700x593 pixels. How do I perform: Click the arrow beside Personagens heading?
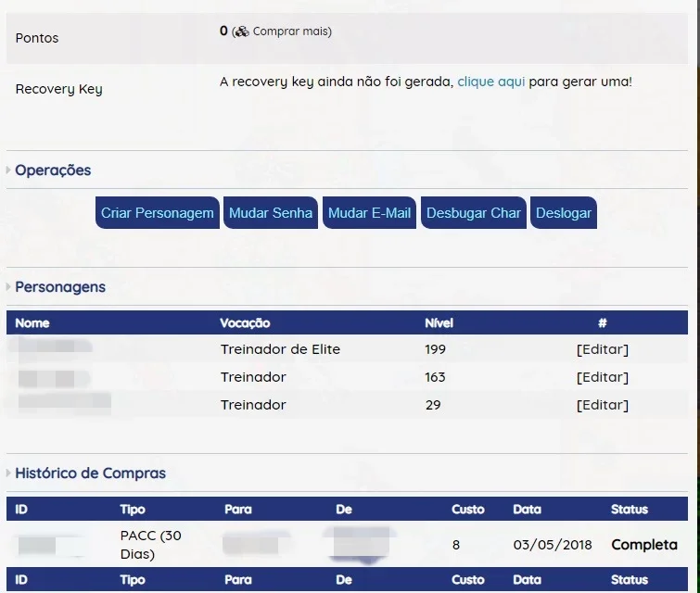[8, 287]
